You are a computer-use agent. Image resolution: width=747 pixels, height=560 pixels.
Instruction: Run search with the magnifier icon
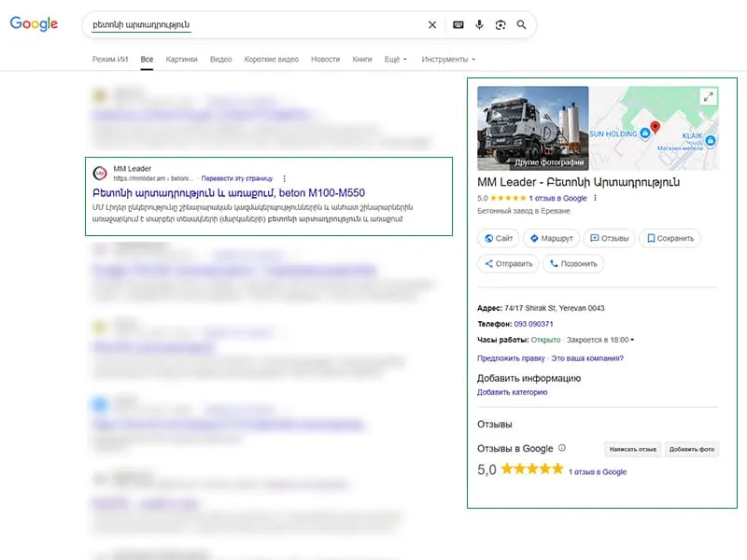522,25
